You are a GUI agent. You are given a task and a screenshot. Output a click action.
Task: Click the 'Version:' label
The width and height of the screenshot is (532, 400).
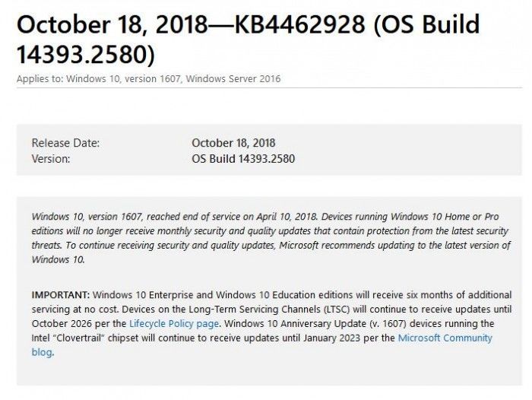click(51, 159)
